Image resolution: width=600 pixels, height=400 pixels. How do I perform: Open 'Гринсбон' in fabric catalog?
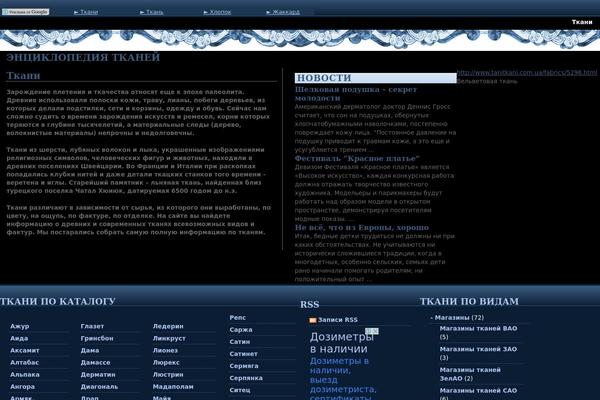pos(97,338)
